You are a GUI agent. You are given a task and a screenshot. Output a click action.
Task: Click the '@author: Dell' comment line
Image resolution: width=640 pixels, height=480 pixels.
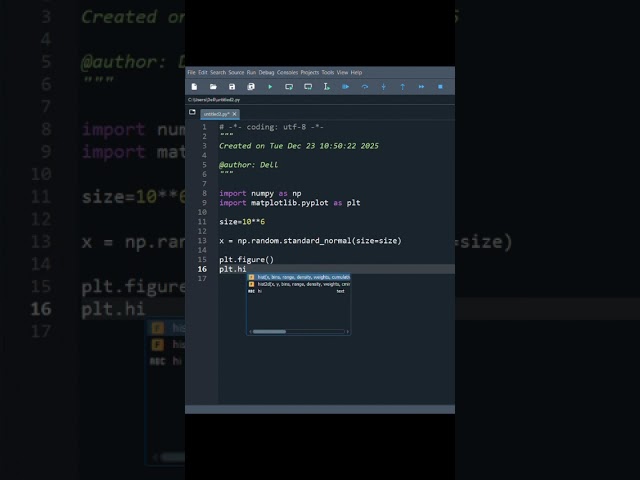(249, 164)
